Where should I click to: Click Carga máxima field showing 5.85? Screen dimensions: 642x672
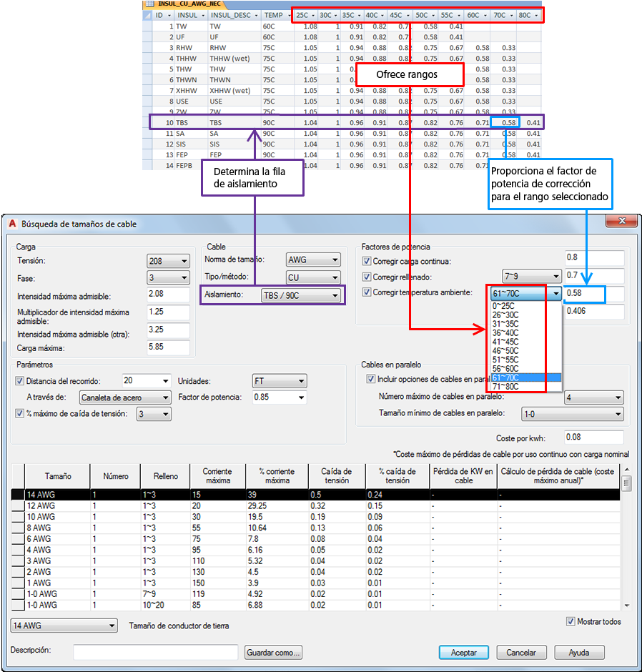168,347
